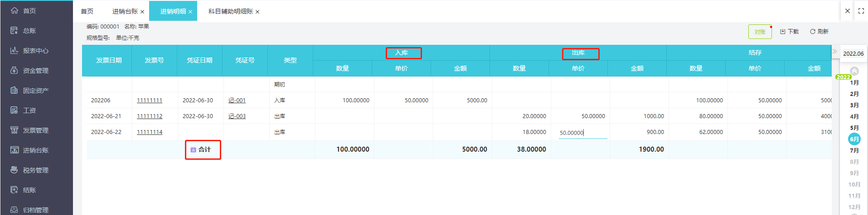Open voucher link 记-001

point(237,100)
